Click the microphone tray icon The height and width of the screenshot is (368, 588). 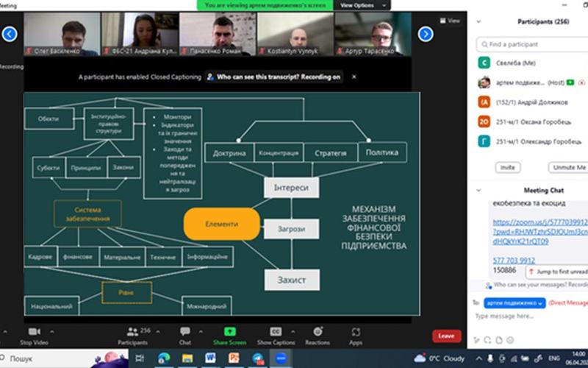coord(490,358)
